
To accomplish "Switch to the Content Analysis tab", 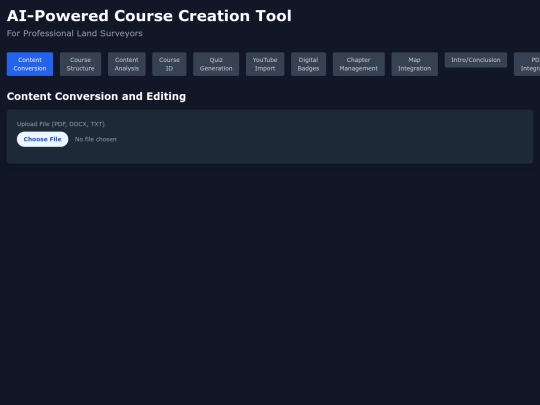I will 127,64.
